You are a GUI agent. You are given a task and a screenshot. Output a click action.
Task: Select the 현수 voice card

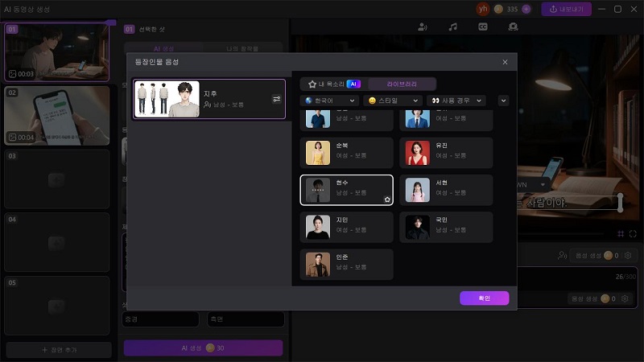[x=347, y=190]
